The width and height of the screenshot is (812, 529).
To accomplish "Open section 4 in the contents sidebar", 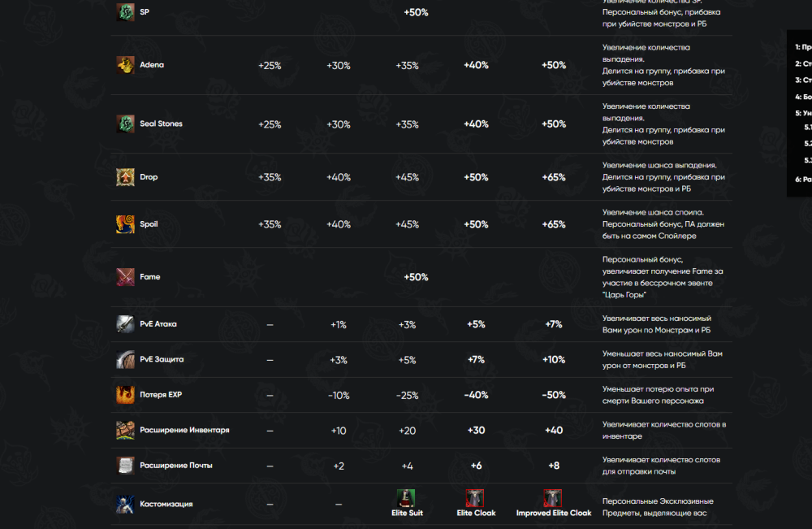I will (803, 97).
